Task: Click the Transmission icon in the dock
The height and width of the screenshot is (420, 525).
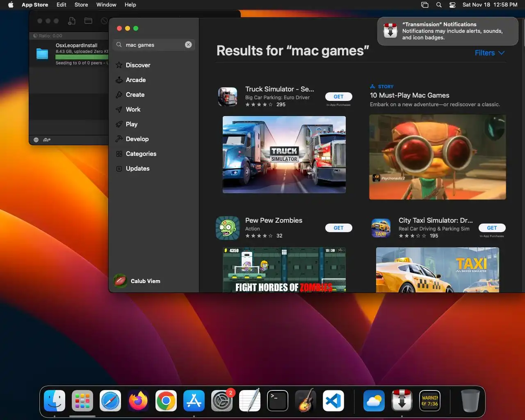Action: pos(402,401)
